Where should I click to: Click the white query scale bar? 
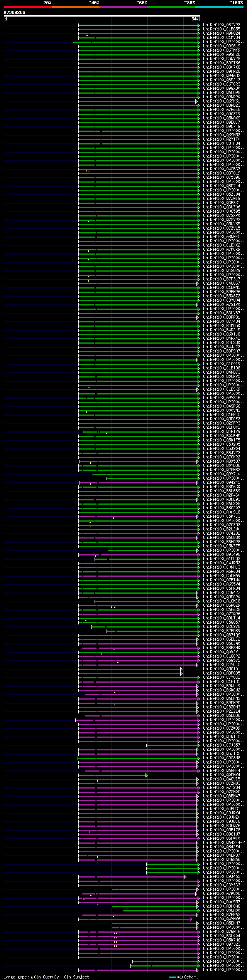click(102, 16)
